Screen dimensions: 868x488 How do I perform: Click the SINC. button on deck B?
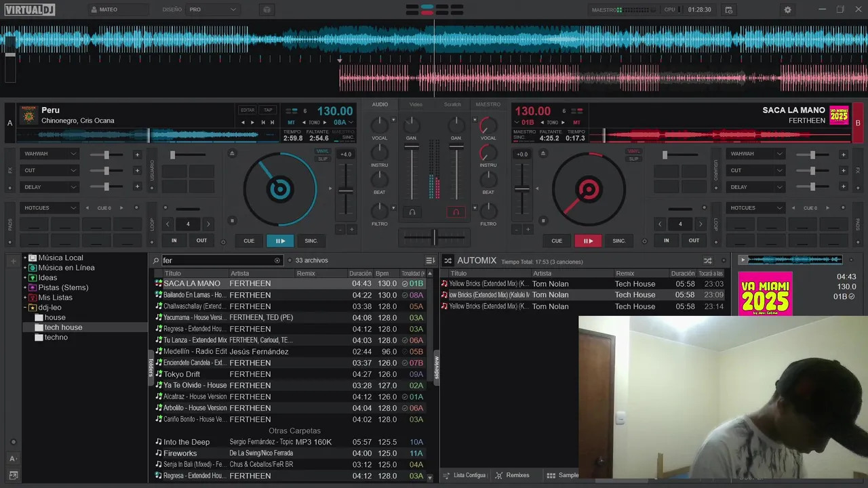tap(619, 241)
